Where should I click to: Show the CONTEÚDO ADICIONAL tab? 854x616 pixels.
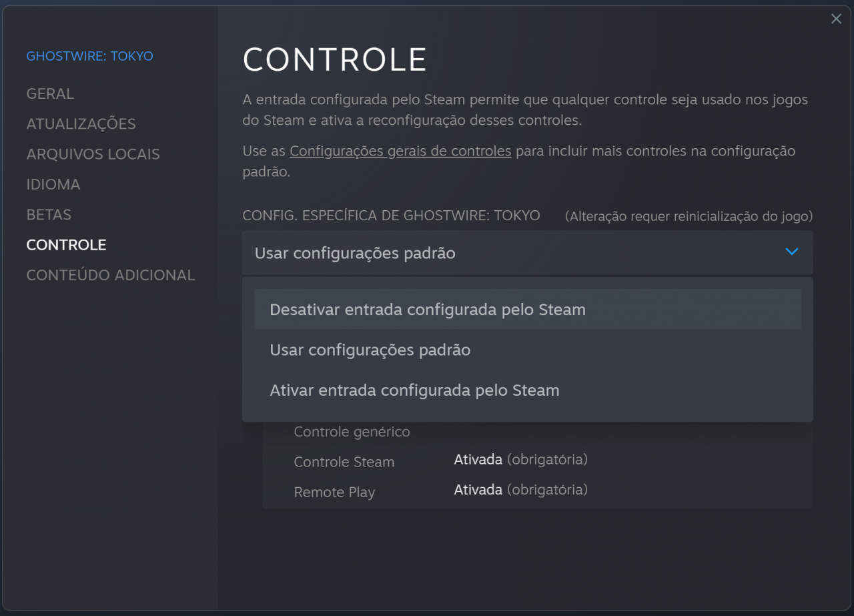(111, 275)
